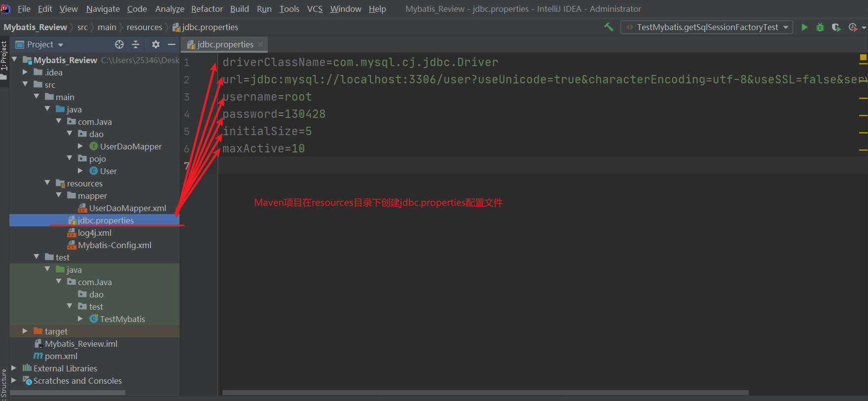Click the IntelliJ IDEA app logo

click(x=5, y=9)
